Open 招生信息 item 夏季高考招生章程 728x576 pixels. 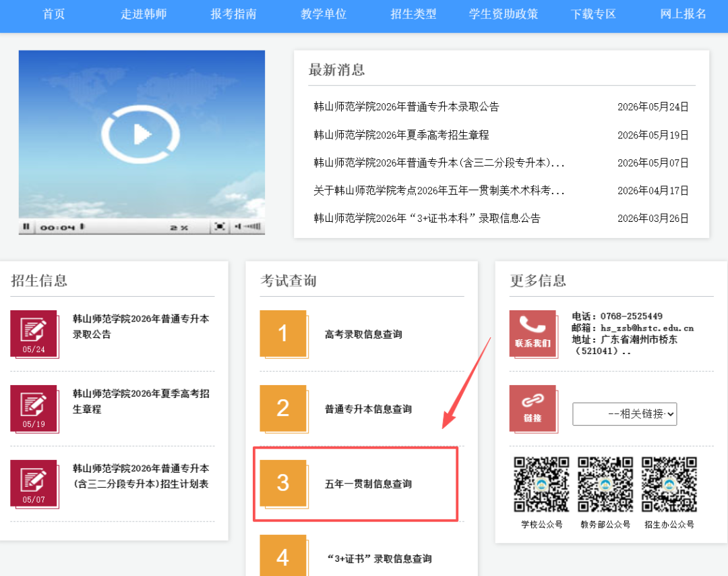tap(141, 401)
